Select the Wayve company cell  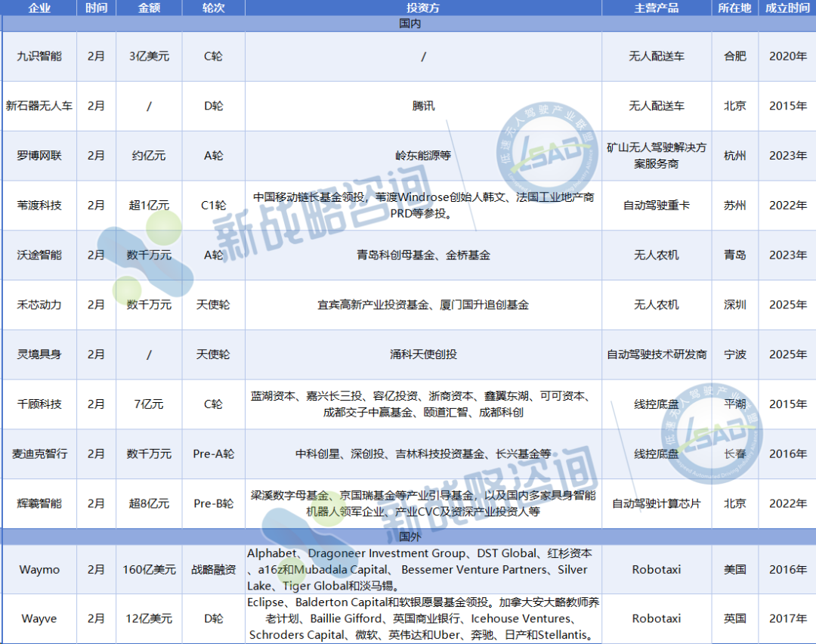coord(39,618)
